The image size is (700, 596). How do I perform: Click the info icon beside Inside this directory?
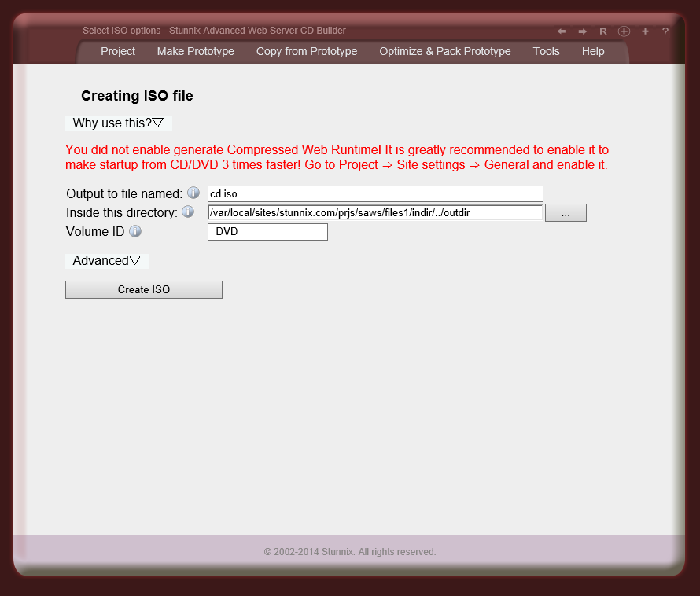pyautogui.click(x=187, y=211)
